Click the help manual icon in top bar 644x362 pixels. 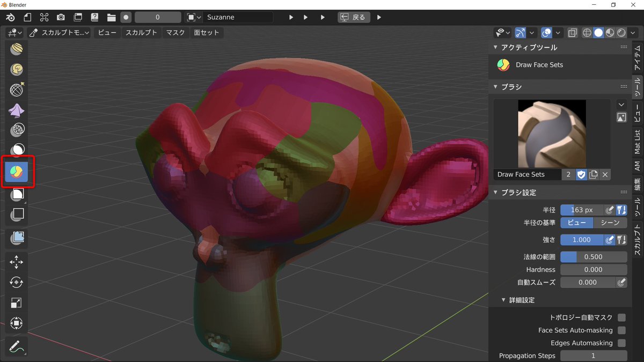[x=94, y=17]
